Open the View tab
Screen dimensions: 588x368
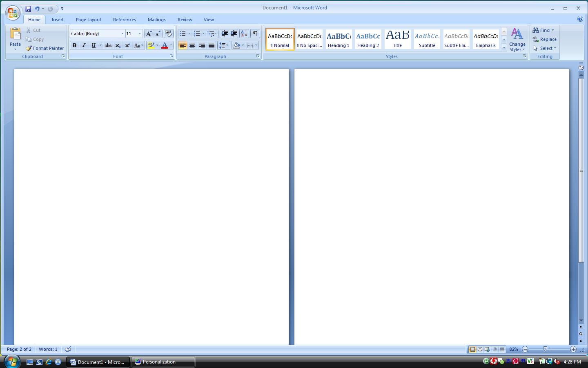click(x=209, y=20)
